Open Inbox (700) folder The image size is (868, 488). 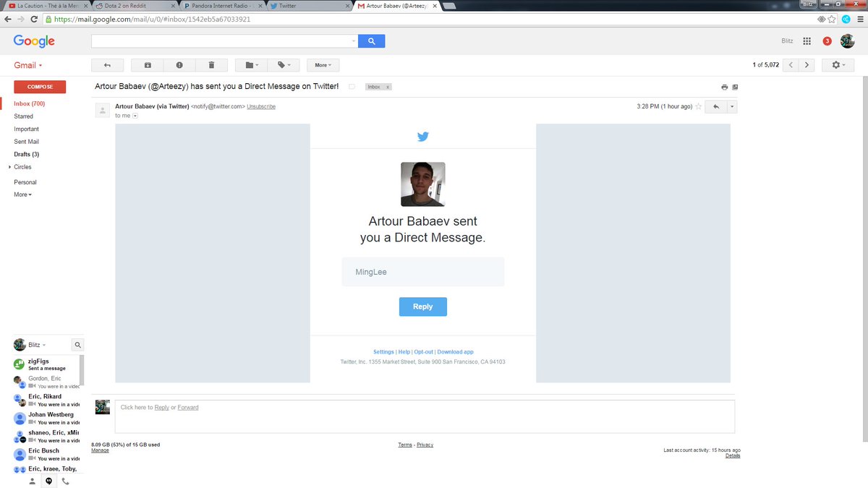(30, 103)
